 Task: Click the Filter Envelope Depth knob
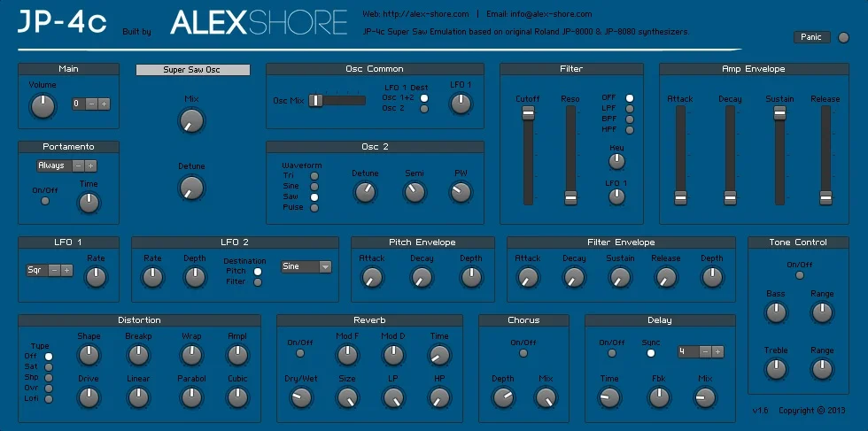point(712,277)
